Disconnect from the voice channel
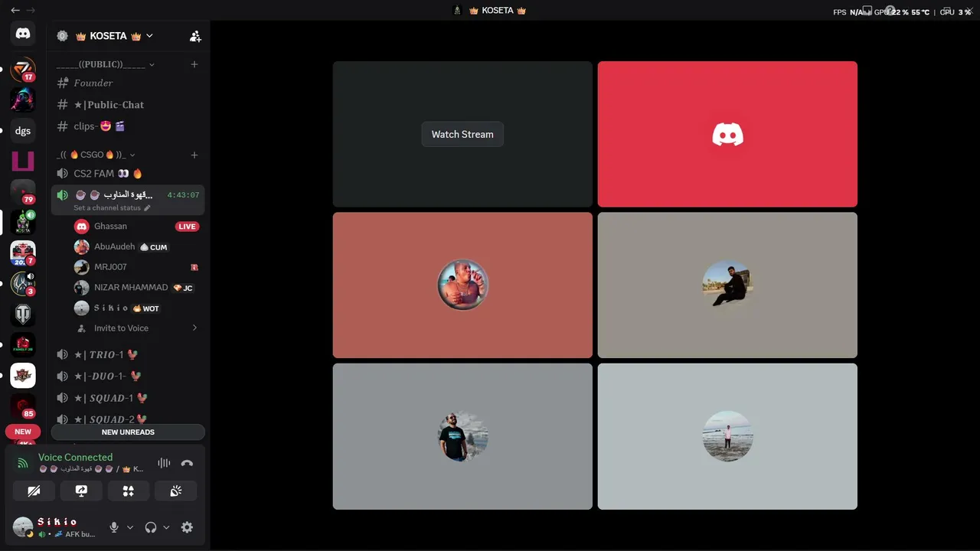Image resolution: width=980 pixels, height=551 pixels. point(187,463)
